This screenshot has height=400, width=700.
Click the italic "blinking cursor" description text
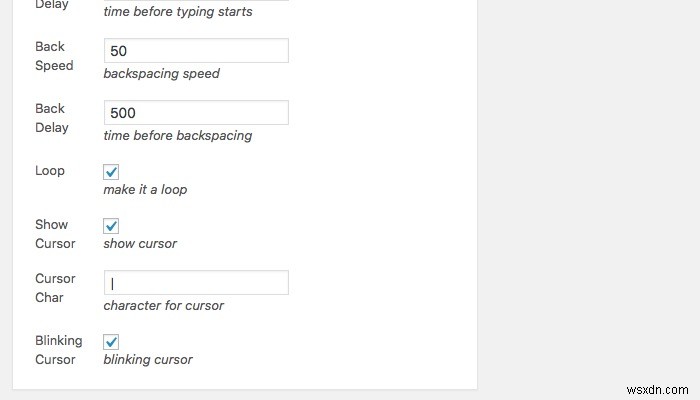click(x=148, y=359)
